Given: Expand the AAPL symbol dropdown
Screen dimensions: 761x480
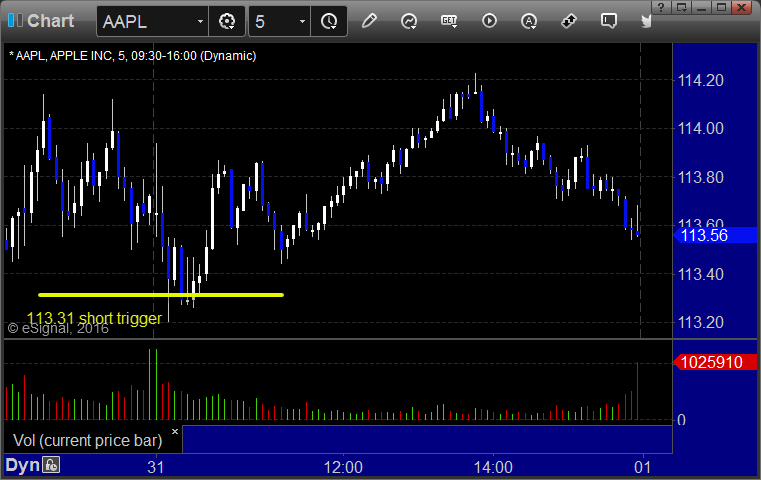Looking at the screenshot, I should click(x=200, y=21).
